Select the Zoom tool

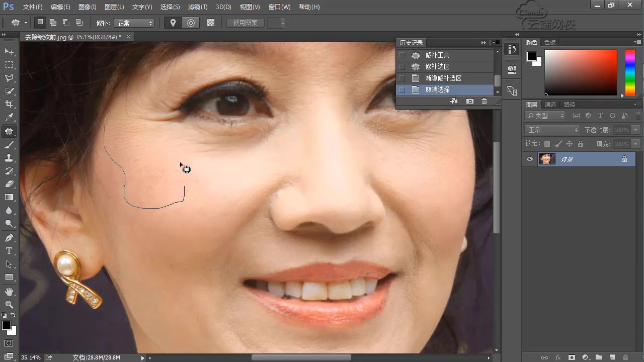tap(9, 305)
